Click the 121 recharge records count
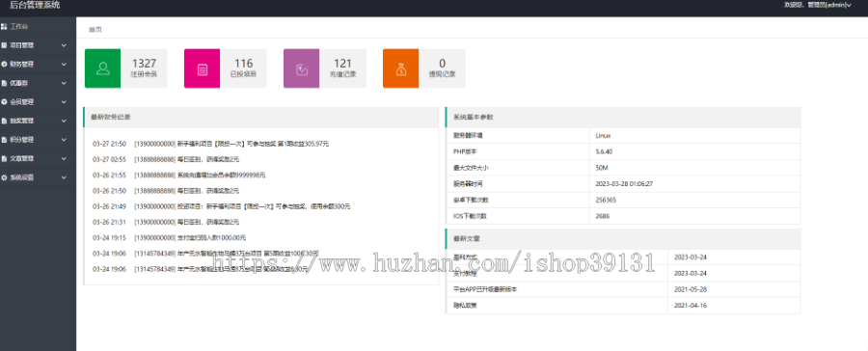 coord(342,63)
